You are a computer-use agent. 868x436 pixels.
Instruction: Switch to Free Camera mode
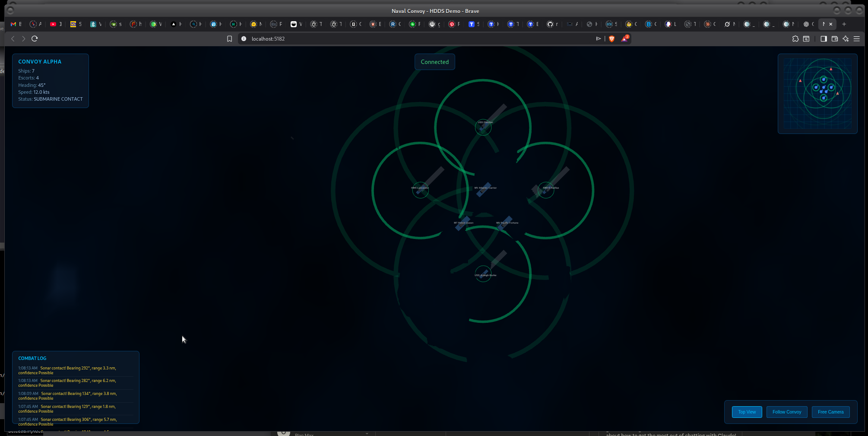coord(830,412)
